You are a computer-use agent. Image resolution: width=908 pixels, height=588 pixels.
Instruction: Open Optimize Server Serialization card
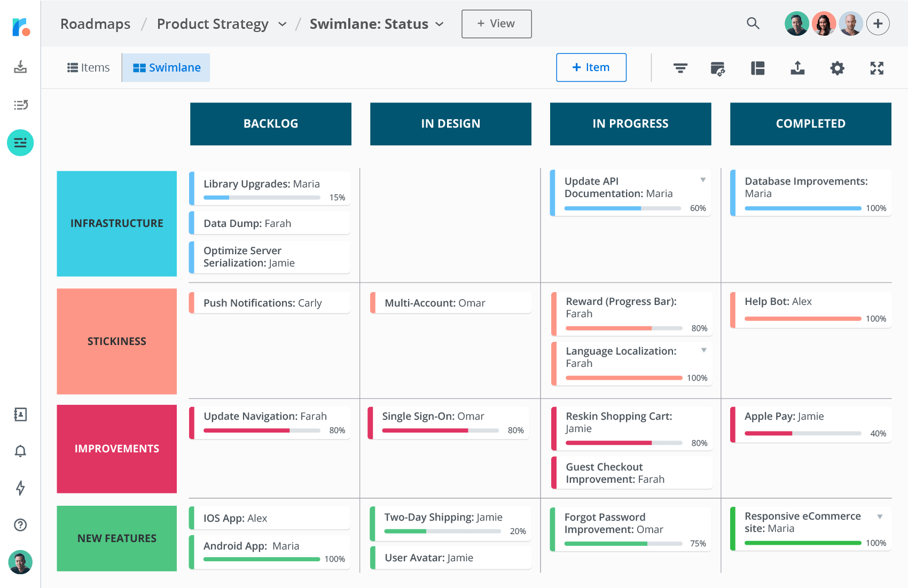270,257
